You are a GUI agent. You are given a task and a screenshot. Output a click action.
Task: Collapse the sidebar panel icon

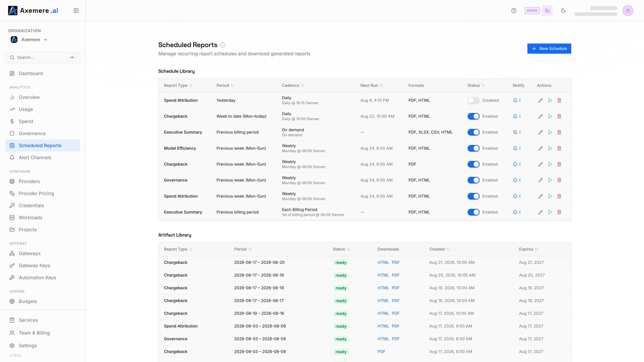[76, 11]
